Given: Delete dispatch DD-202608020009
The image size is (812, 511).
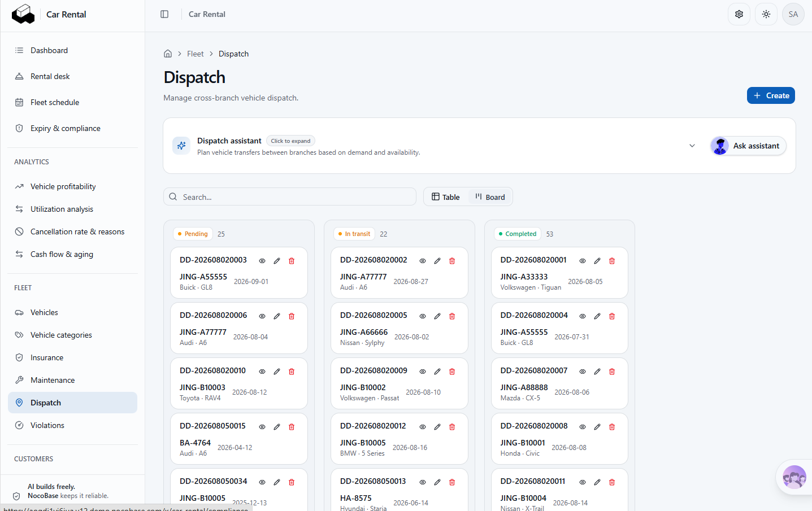Looking at the screenshot, I should tap(452, 372).
